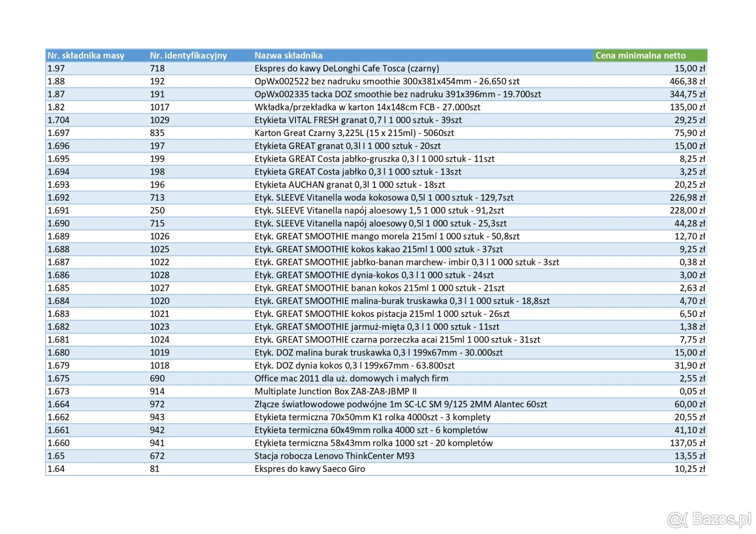The height and width of the screenshot is (534, 756).
Task: Select identification number 914
Action: coord(157,391)
